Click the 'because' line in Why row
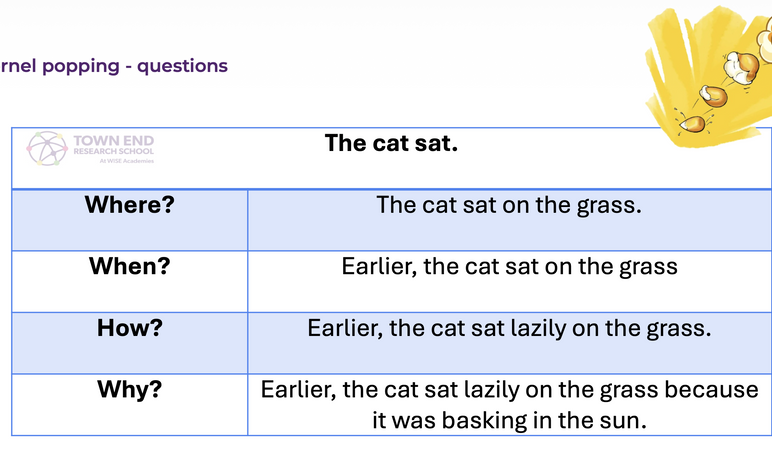The width and height of the screenshot is (772, 454). click(509, 389)
